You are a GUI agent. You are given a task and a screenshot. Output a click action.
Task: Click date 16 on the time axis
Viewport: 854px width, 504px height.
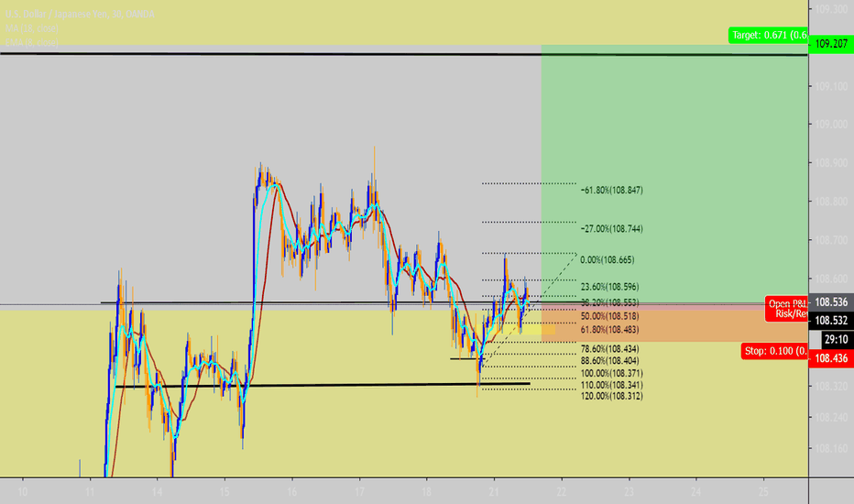pos(292,492)
